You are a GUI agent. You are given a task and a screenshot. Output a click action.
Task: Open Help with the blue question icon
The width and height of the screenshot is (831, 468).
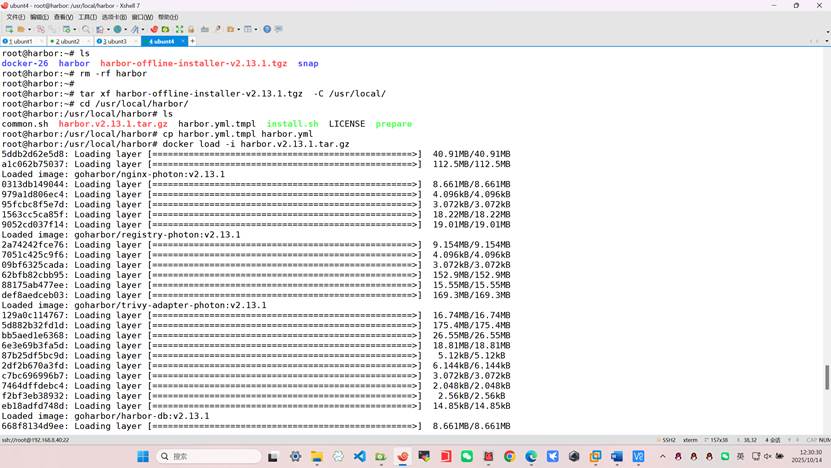[267, 29]
